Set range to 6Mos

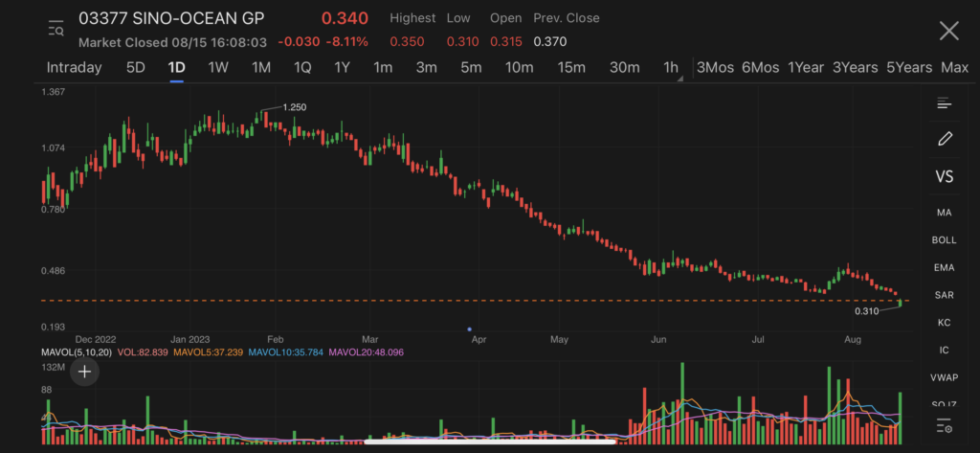(760, 68)
